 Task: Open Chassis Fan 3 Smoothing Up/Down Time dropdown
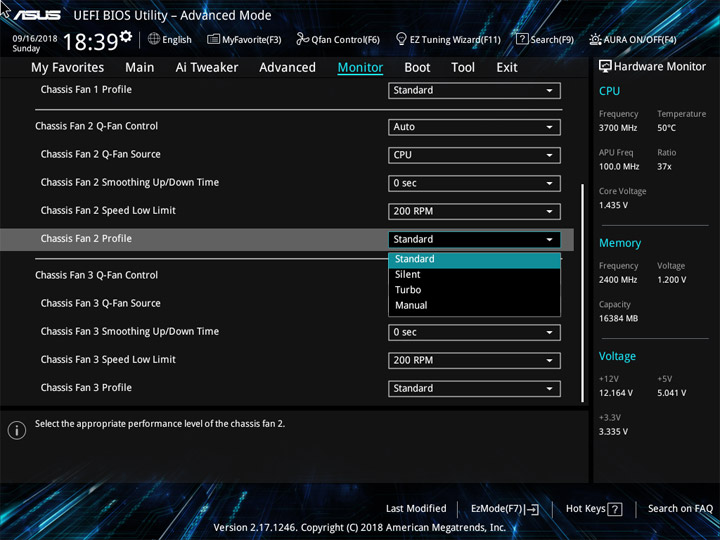(474, 332)
